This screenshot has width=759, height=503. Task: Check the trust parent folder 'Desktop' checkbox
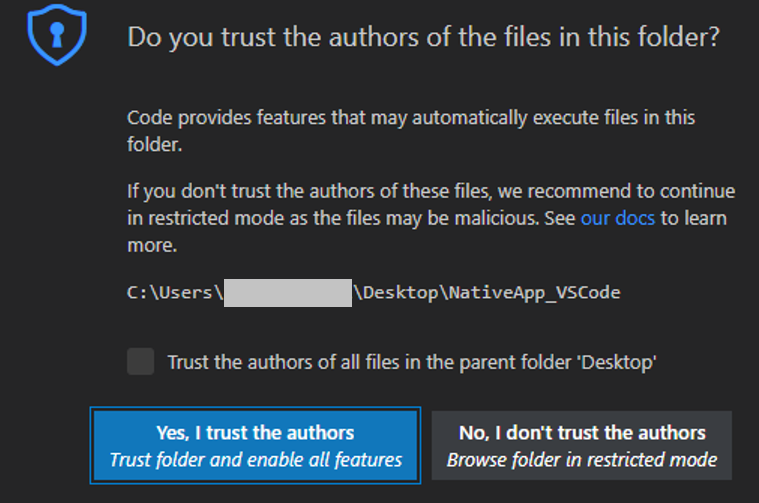point(141,362)
